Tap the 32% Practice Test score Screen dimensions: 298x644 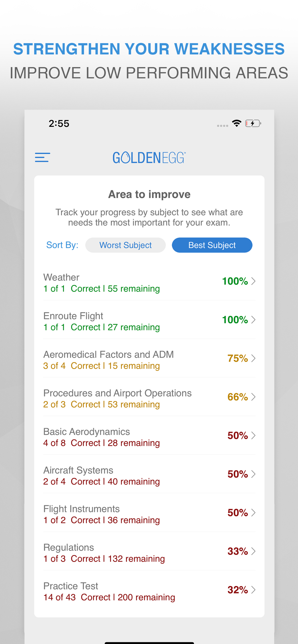pos(237,590)
